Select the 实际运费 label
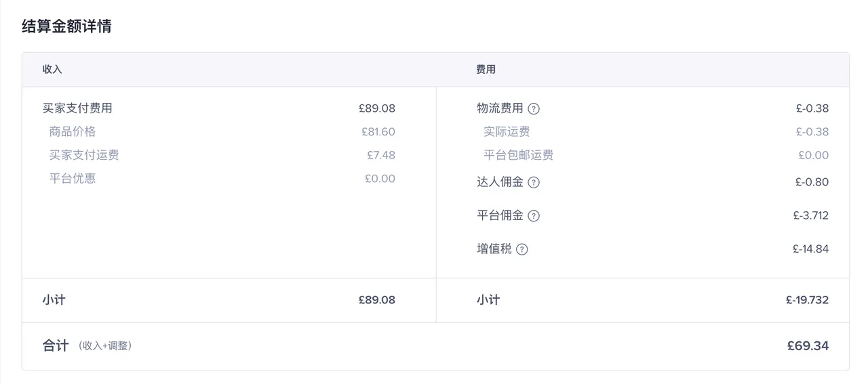868x384 pixels. (507, 131)
